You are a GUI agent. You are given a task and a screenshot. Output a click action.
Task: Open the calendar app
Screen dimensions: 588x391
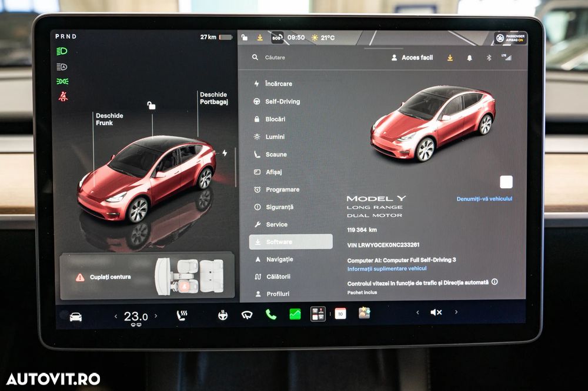click(x=340, y=313)
